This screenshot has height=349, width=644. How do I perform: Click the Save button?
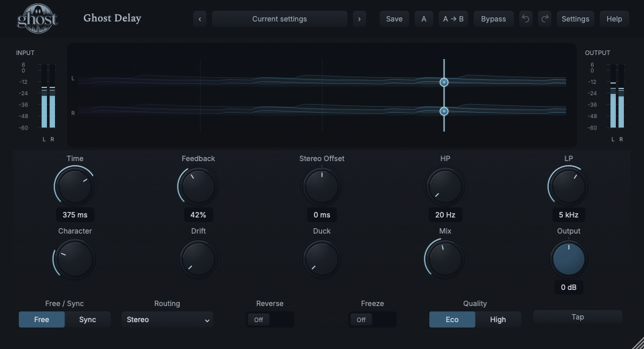coord(394,19)
